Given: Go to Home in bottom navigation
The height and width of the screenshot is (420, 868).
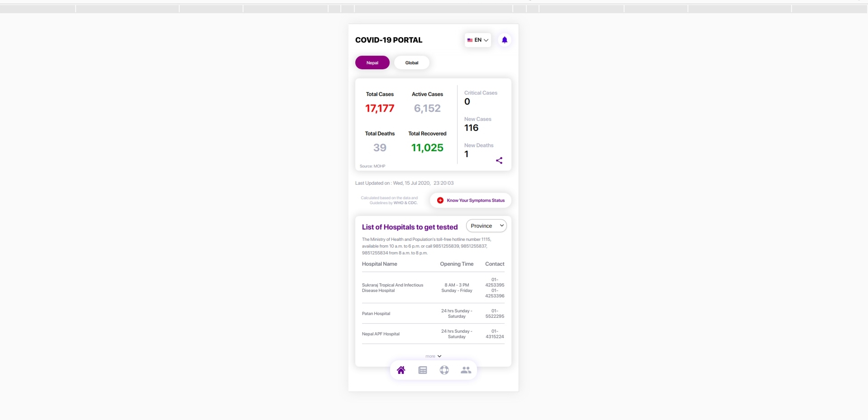Looking at the screenshot, I should [401, 370].
